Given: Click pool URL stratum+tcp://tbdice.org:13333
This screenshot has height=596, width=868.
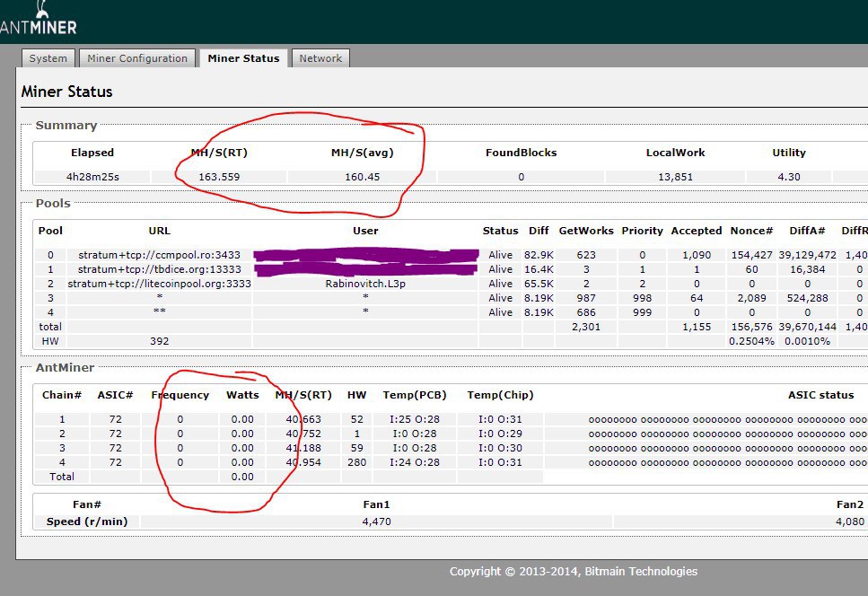Looking at the screenshot, I should pos(160,269).
